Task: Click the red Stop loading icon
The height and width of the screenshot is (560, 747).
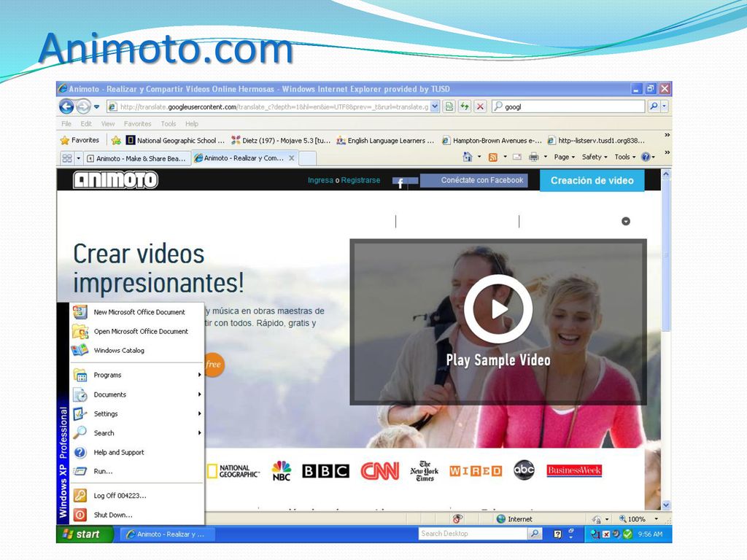Action: tap(480, 106)
